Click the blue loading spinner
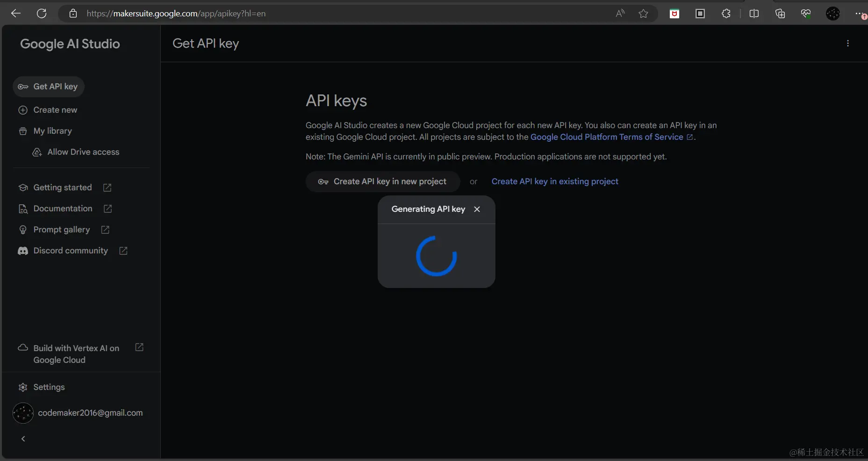Image resolution: width=868 pixels, height=461 pixels. [x=436, y=256]
